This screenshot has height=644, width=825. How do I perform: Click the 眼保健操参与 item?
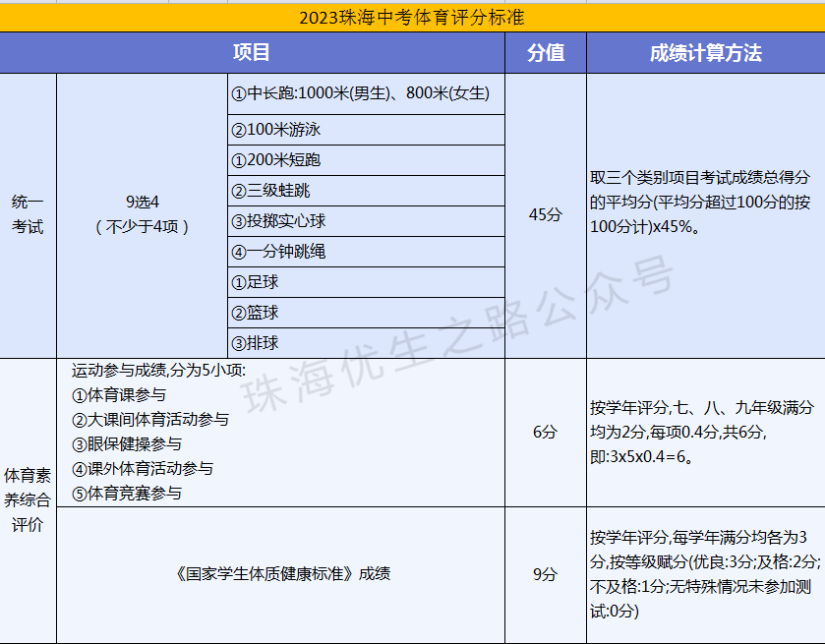127,444
